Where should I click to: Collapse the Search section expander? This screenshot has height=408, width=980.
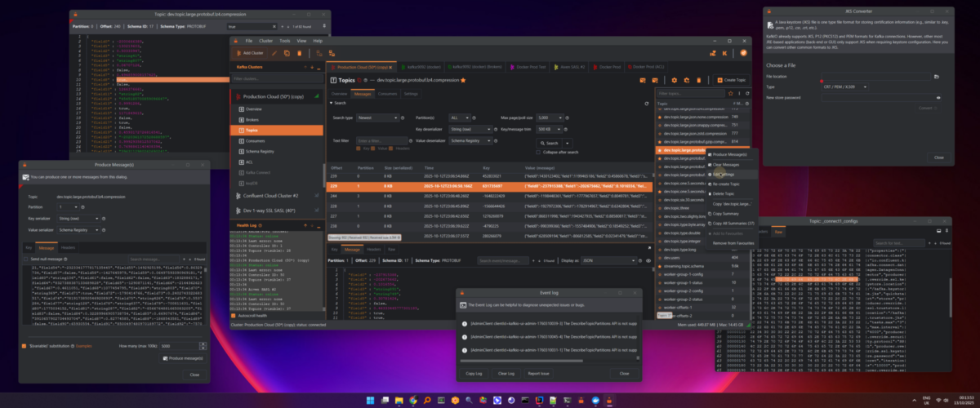[x=331, y=103]
